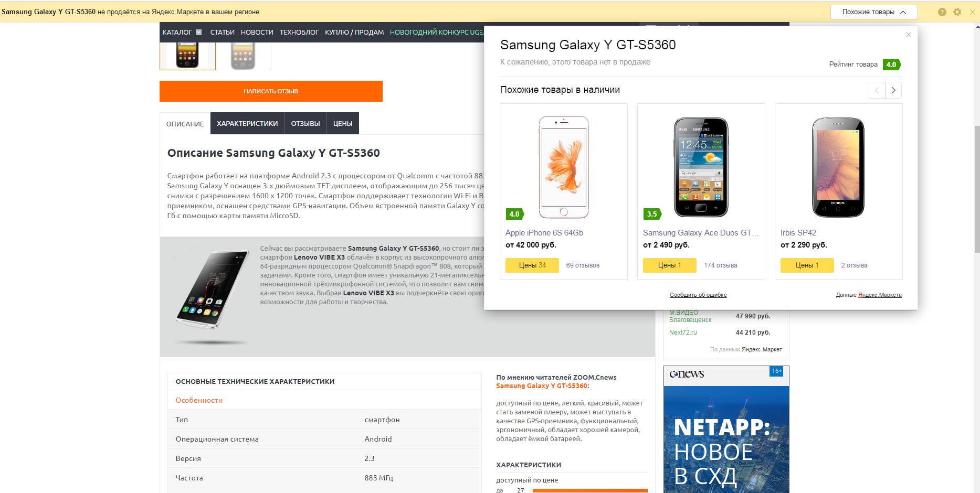Click the от 2 490 руб. price
980x493 pixels.
click(666, 245)
